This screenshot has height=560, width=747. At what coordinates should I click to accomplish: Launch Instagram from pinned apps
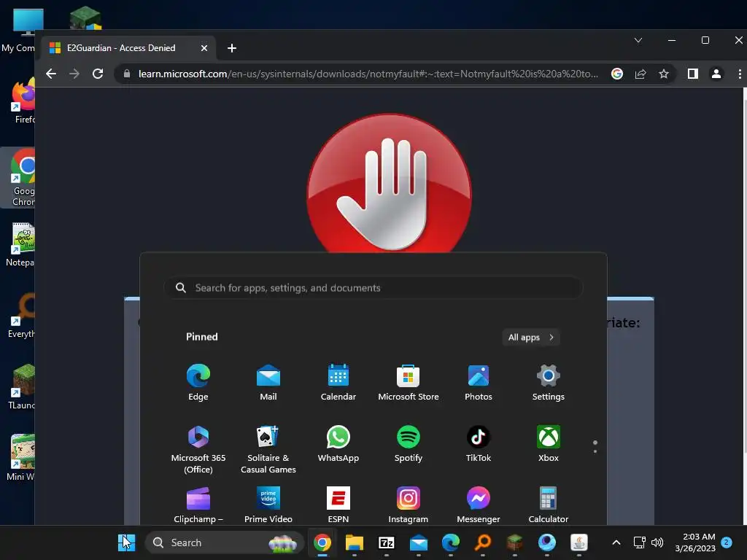[409, 505]
